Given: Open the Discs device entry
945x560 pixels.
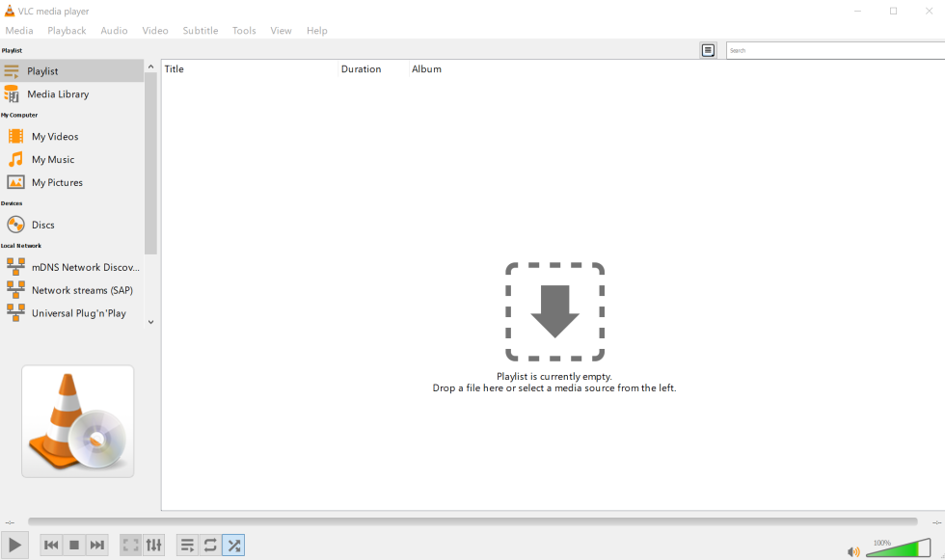Looking at the screenshot, I should click(x=42, y=224).
